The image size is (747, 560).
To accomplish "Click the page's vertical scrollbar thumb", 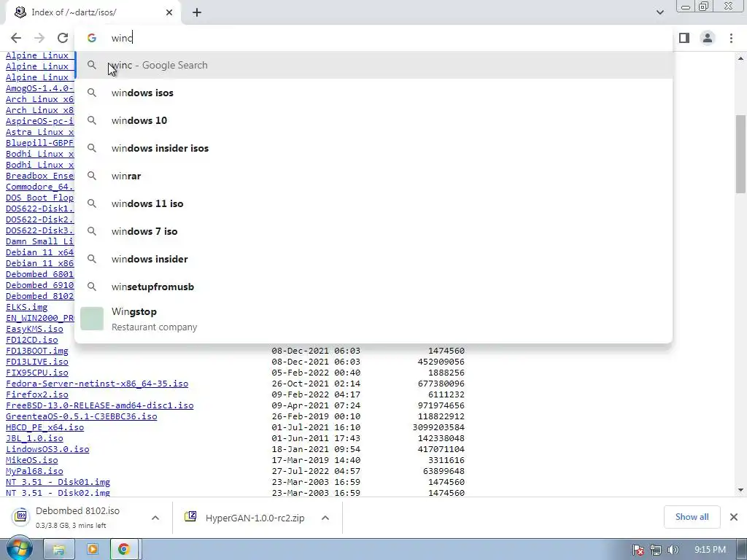I will (740, 155).
